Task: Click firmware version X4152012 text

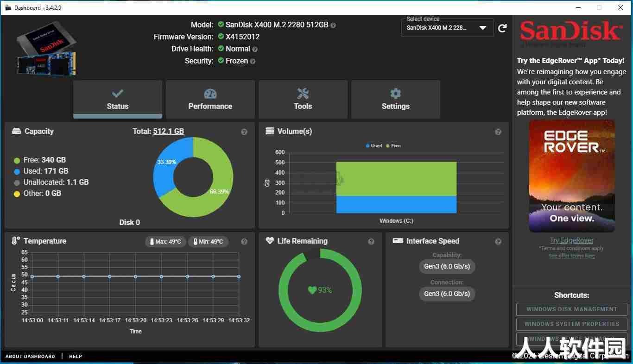Action: (x=242, y=37)
